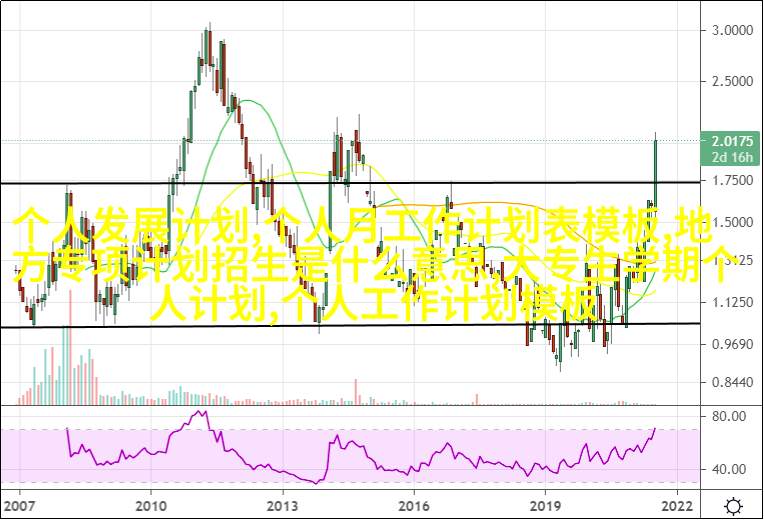The width and height of the screenshot is (764, 520).
Task: Click the 2007 label on time axis
Action: [x=19, y=503]
